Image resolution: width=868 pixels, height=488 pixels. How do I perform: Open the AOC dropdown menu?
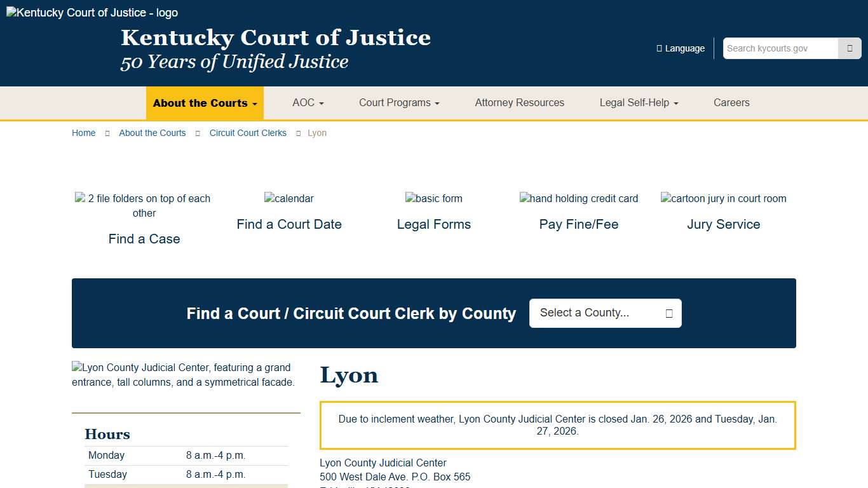click(308, 102)
